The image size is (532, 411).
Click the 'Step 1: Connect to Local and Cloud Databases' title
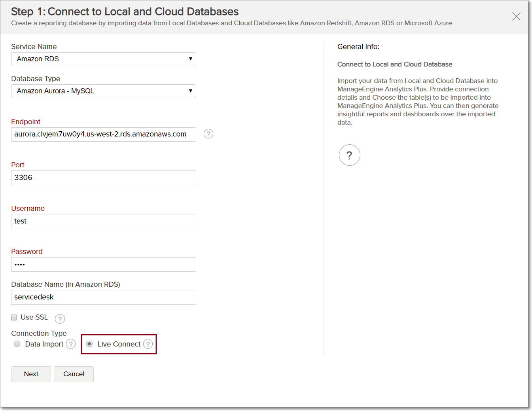(x=125, y=11)
